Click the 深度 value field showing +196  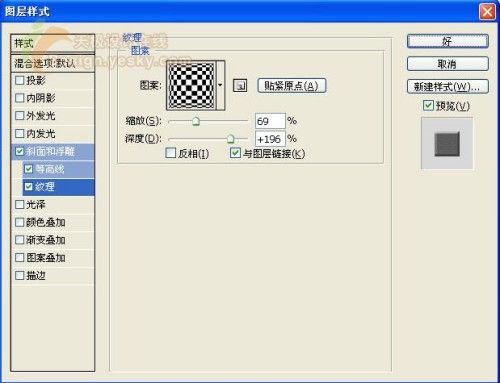270,139
